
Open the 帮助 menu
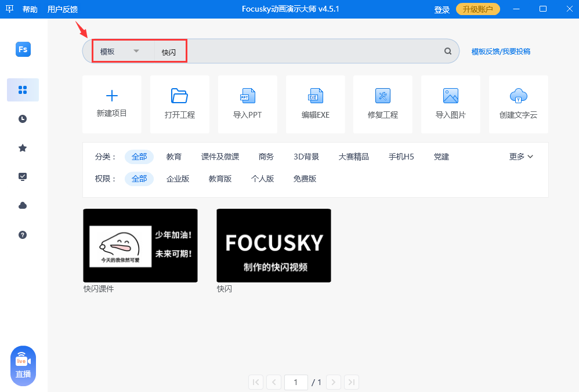(x=30, y=9)
